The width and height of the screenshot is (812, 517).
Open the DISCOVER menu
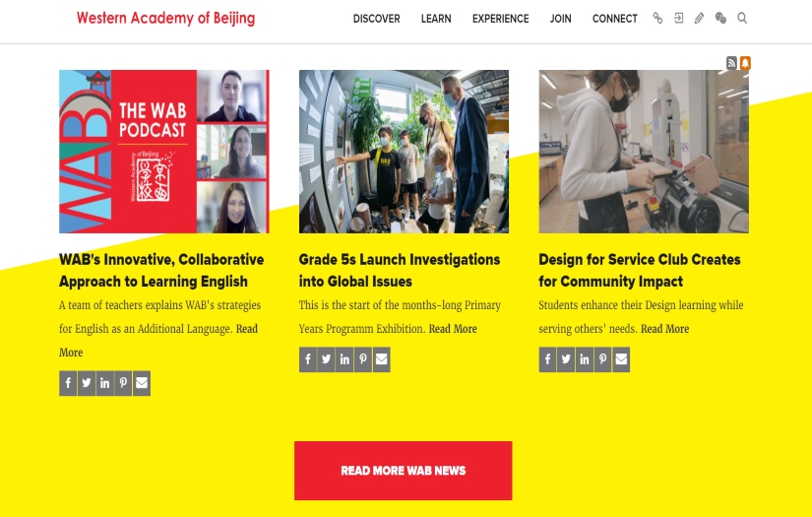click(377, 19)
